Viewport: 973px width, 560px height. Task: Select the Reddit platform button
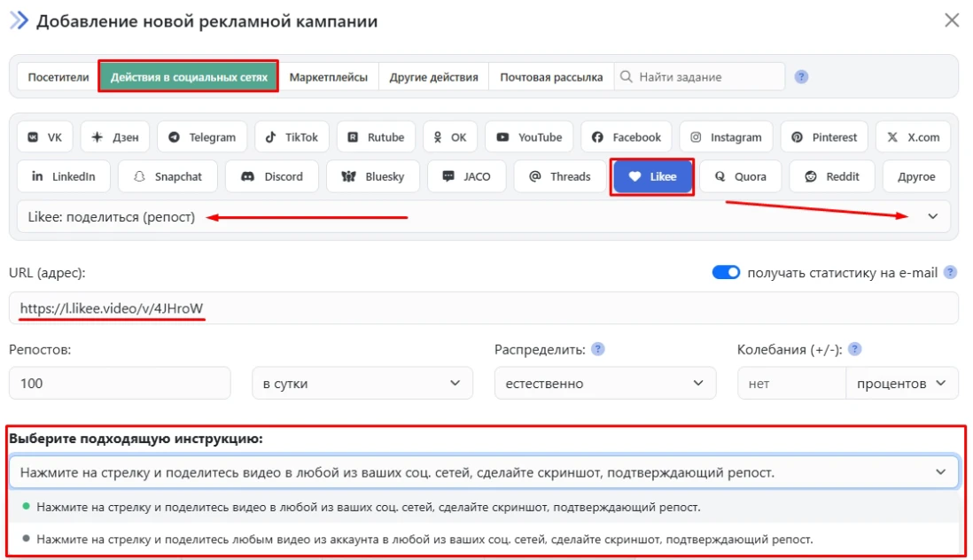(x=831, y=176)
